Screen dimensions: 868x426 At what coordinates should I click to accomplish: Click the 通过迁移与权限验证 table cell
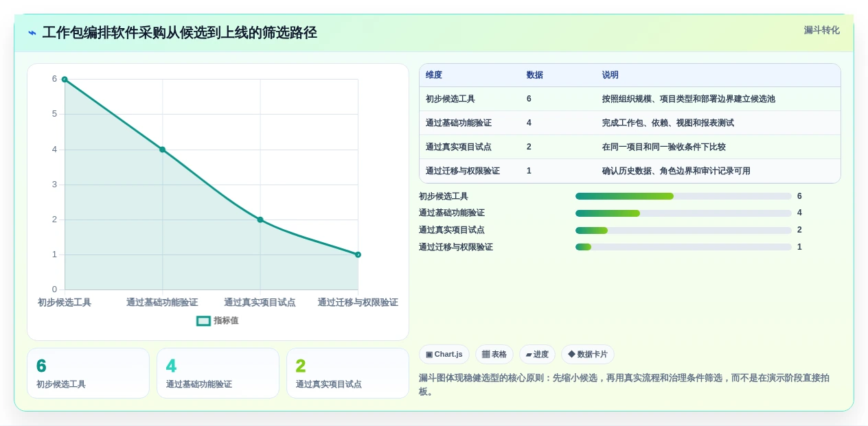click(463, 171)
